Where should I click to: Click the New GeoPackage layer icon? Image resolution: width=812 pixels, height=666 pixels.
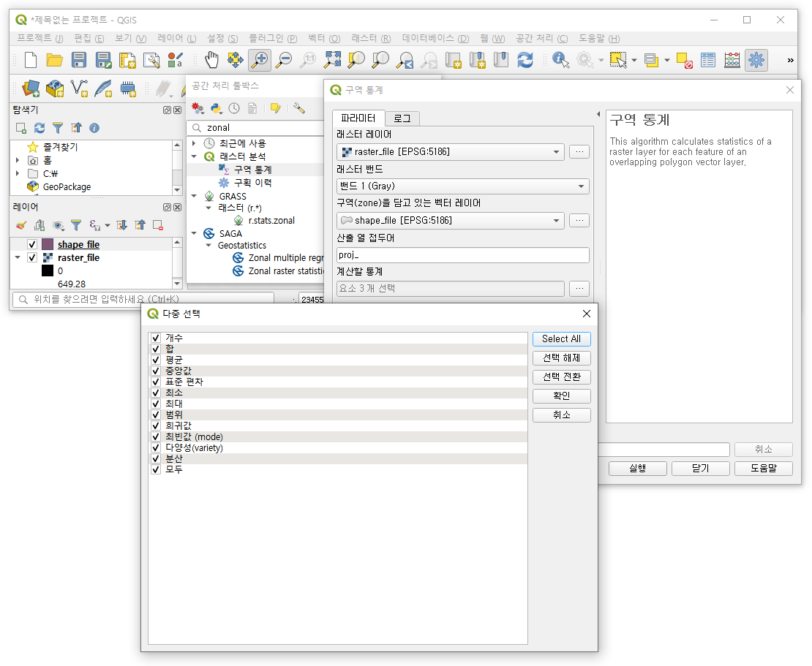(x=55, y=88)
